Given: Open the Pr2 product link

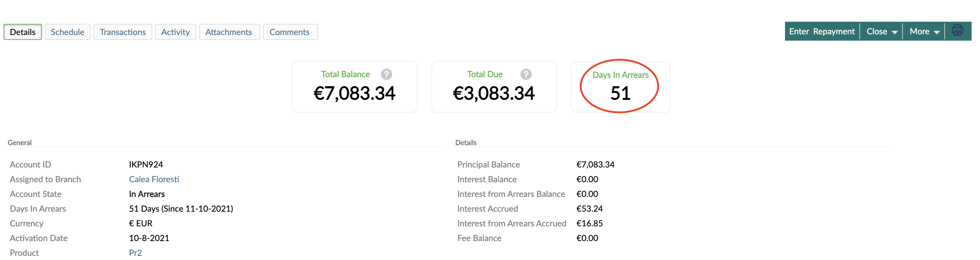Looking at the screenshot, I should coord(135,253).
